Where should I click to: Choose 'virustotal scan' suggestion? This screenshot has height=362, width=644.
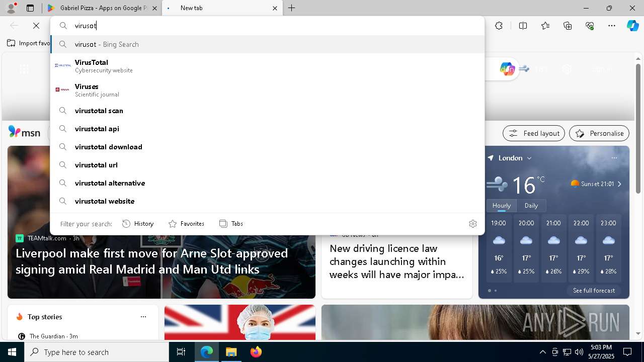coord(267,111)
